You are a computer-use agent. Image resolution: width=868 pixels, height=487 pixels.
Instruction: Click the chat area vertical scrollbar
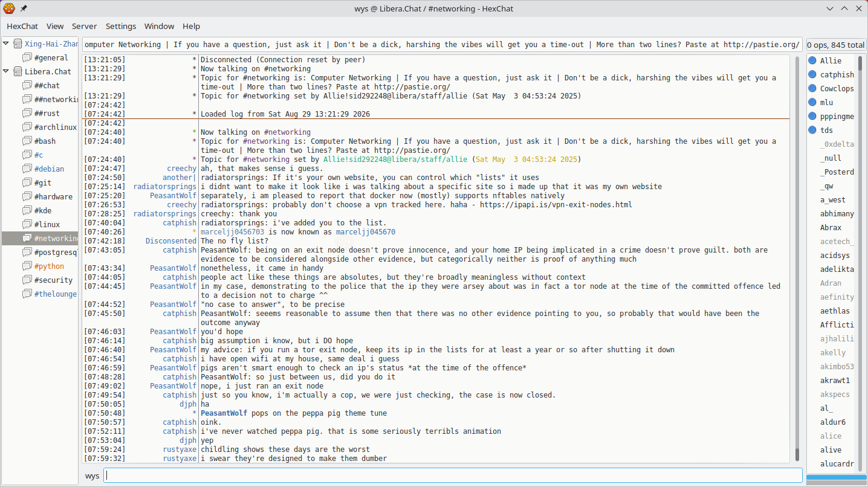pos(797,259)
